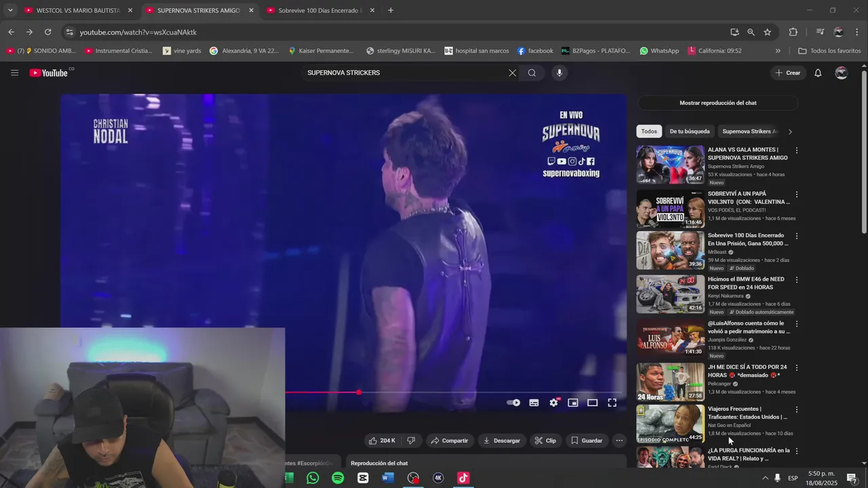Open the YouTube account avatar menu
Image resolution: width=868 pixels, height=488 pixels.
click(842, 73)
